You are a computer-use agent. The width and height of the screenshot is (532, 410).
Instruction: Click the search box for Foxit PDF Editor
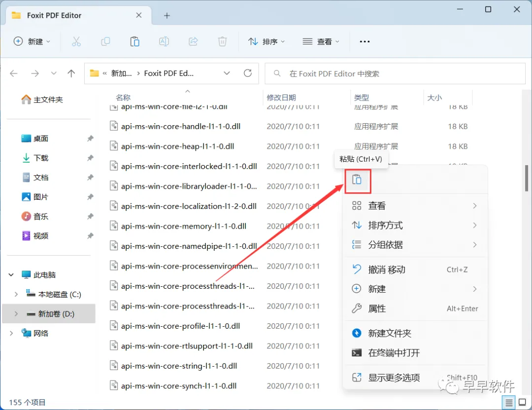pos(395,73)
